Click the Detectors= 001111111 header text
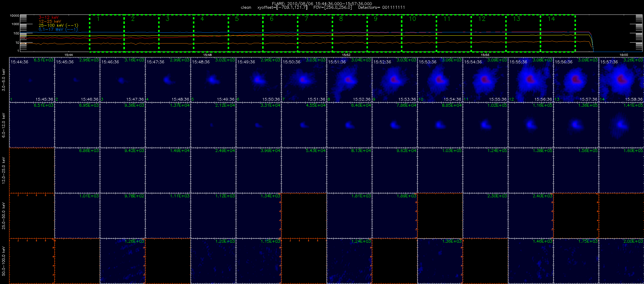The height and width of the screenshot is (284, 644). [x=382, y=7]
